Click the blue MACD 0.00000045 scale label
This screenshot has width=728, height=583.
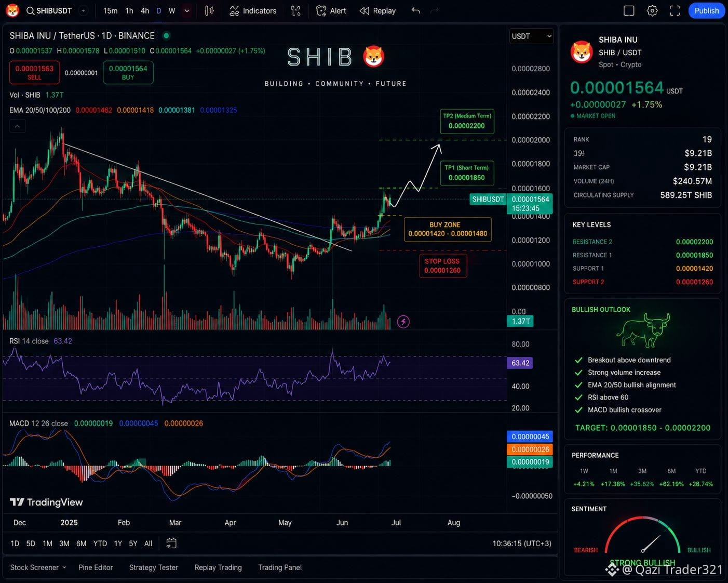(x=530, y=436)
